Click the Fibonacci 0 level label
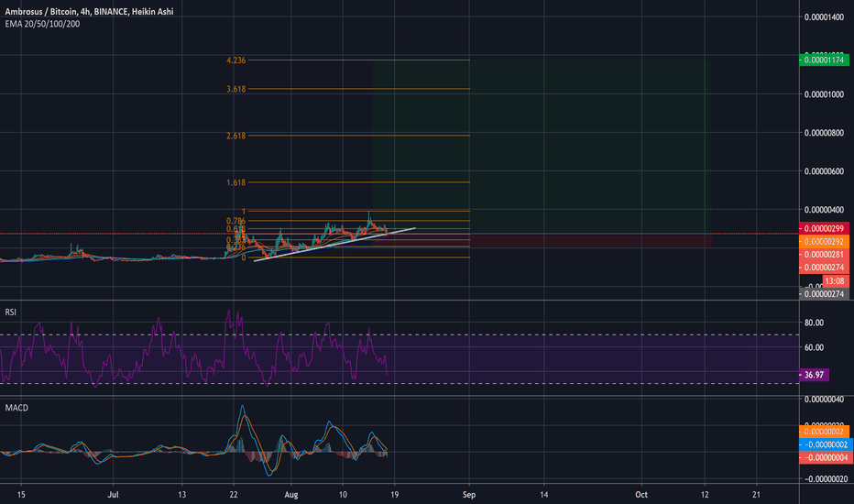 pyautogui.click(x=244, y=257)
